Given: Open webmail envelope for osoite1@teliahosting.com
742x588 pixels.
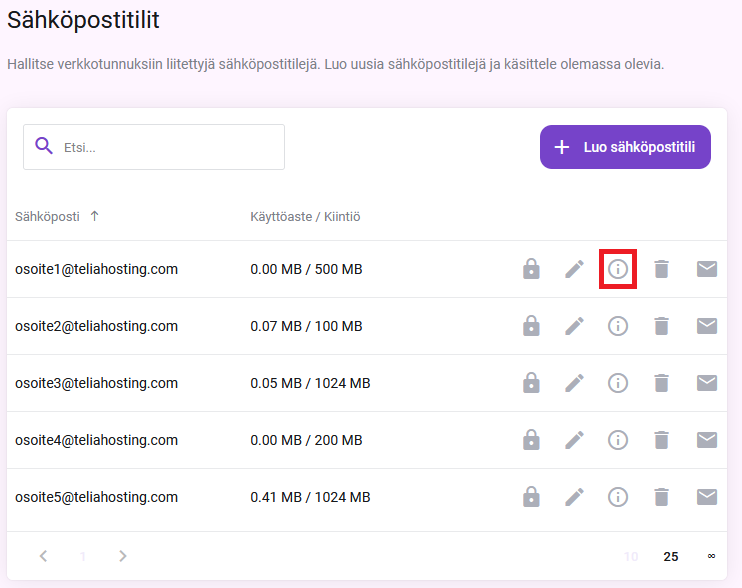Looking at the screenshot, I should coord(707,269).
